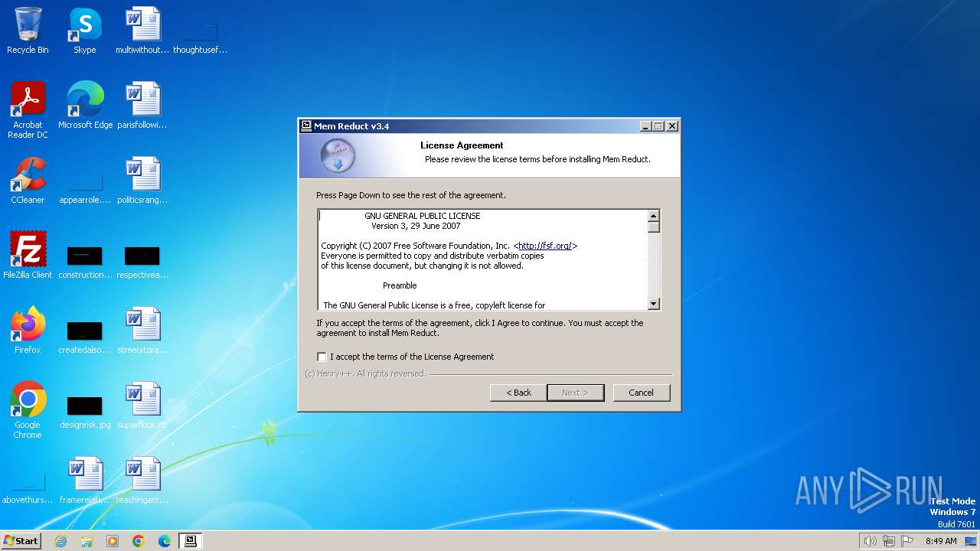The width and height of the screenshot is (980, 551).
Task: Click the license scrollbar down arrow
Action: (x=653, y=304)
